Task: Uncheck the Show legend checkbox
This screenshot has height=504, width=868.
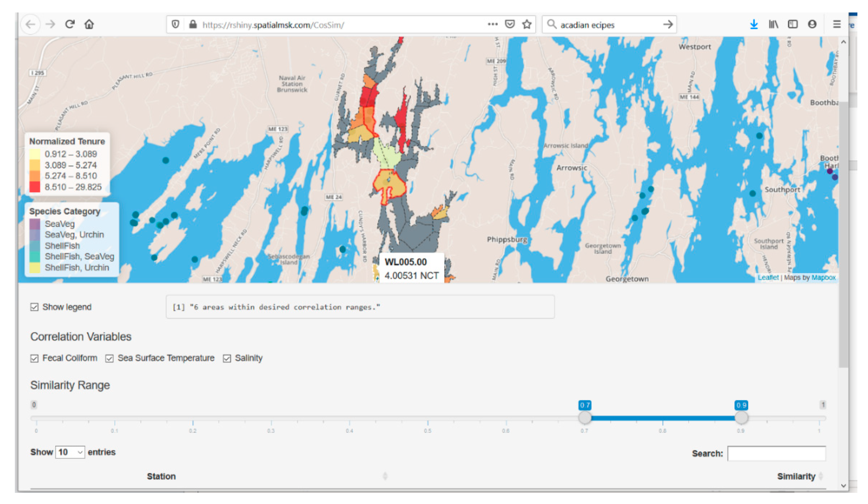Action: pos(34,307)
